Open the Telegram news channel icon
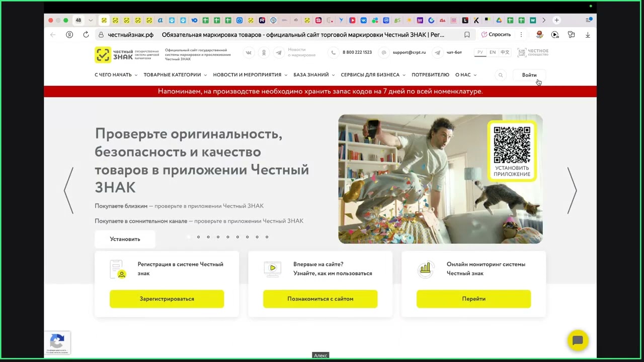The height and width of the screenshot is (362, 644). click(x=278, y=52)
